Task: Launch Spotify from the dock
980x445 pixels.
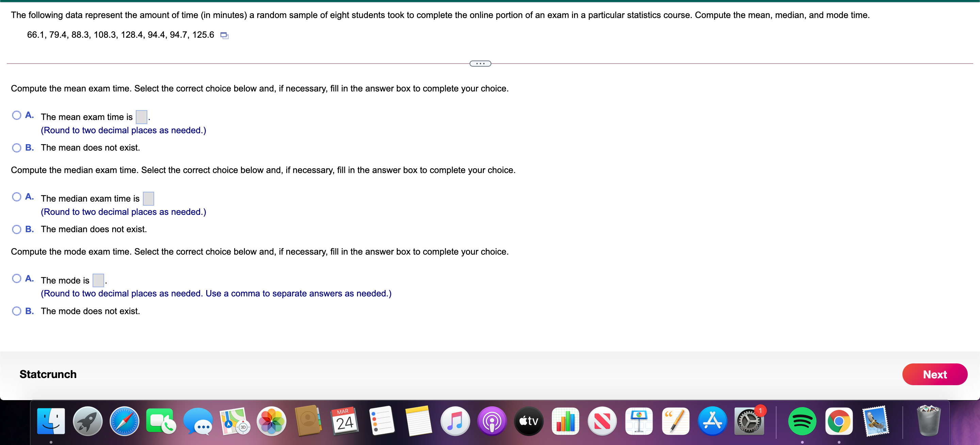Action: tap(802, 421)
